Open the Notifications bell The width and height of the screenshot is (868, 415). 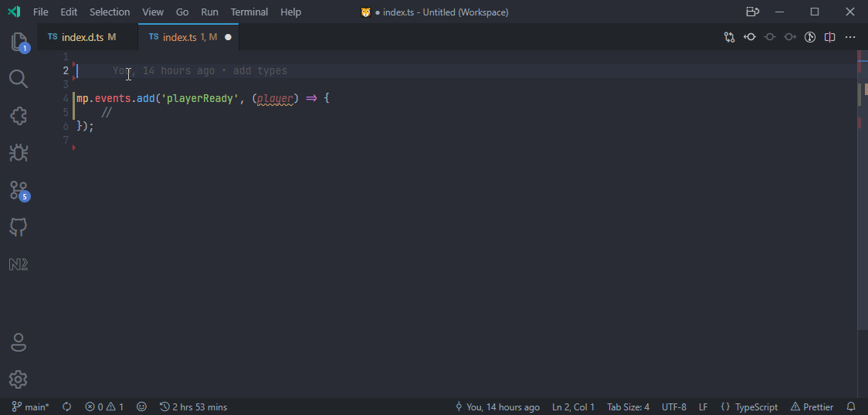pyautogui.click(x=851, y=406)
